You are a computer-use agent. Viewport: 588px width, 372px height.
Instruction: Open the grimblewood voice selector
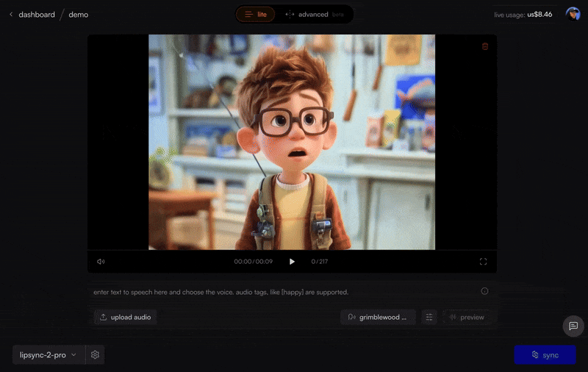378,317
